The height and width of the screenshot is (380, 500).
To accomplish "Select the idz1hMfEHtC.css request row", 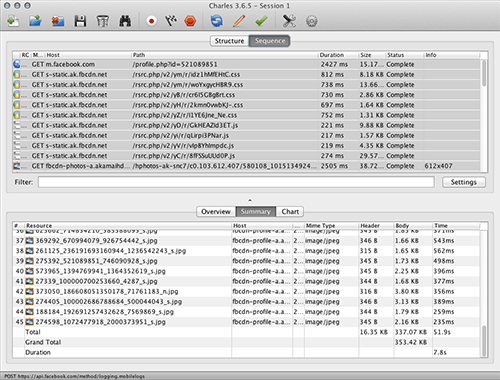I will pos(247,74).
